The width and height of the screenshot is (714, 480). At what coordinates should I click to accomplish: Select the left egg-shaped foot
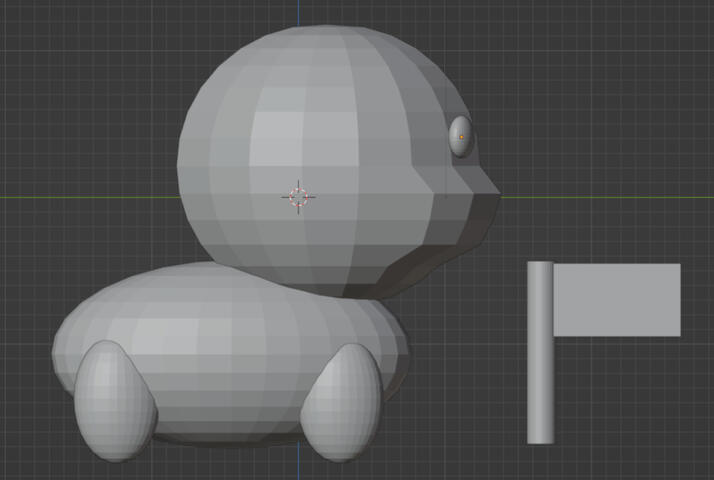[113, 400]
